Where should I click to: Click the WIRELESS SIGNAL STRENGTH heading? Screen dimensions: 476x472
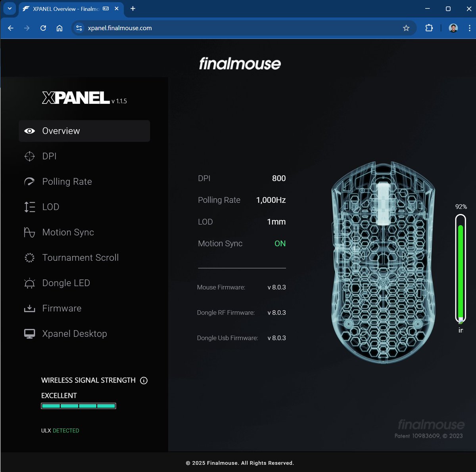coord(88,380)
